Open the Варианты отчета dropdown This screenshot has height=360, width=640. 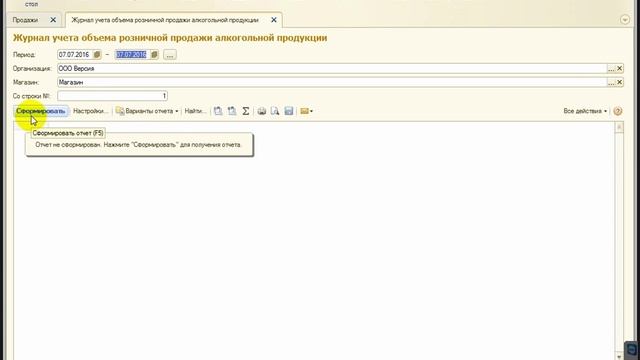tap(147, 111)
